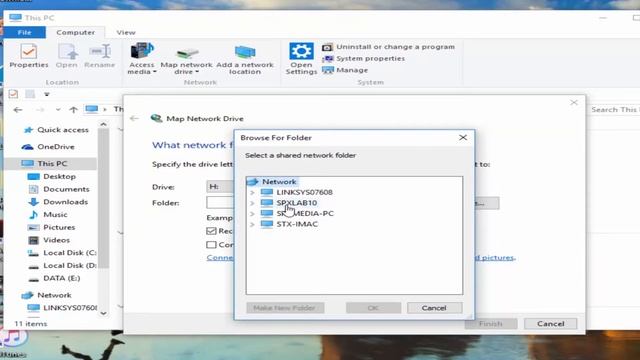Open Access media in ribbon
This screenshot has height=360, width=640.
tap(142, 58)
